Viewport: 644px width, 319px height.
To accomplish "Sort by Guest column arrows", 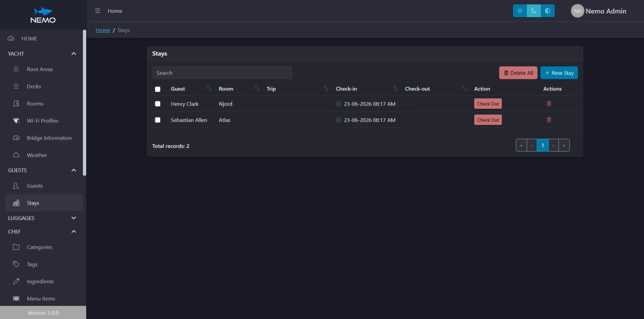I will coord(209,88).
